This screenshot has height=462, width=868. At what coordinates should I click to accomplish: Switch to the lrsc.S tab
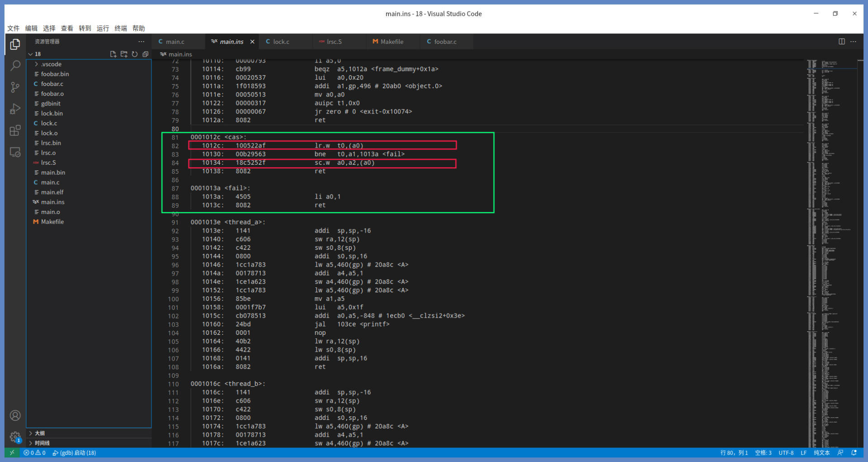pyautogui.click(x=334, y=42)
